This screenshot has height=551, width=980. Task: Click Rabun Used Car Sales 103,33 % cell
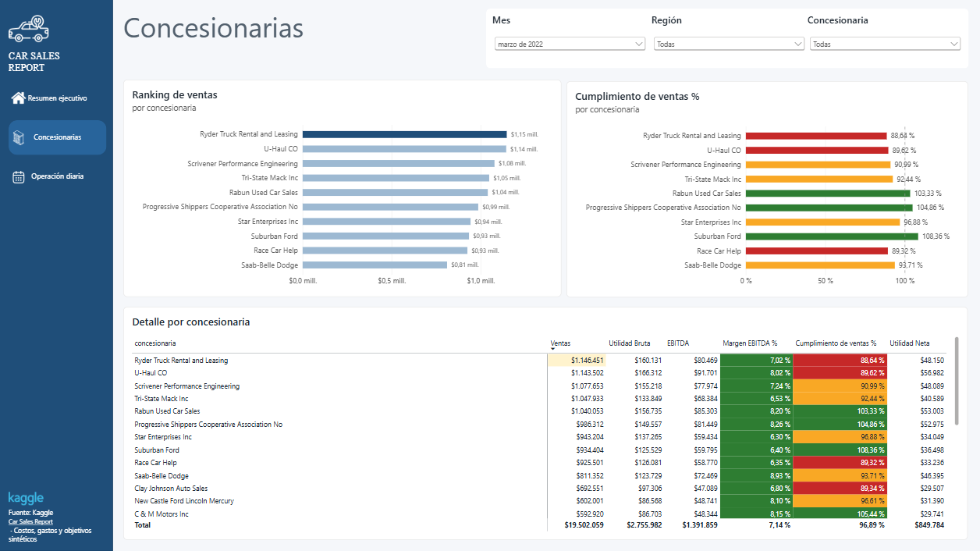point(840,411)
